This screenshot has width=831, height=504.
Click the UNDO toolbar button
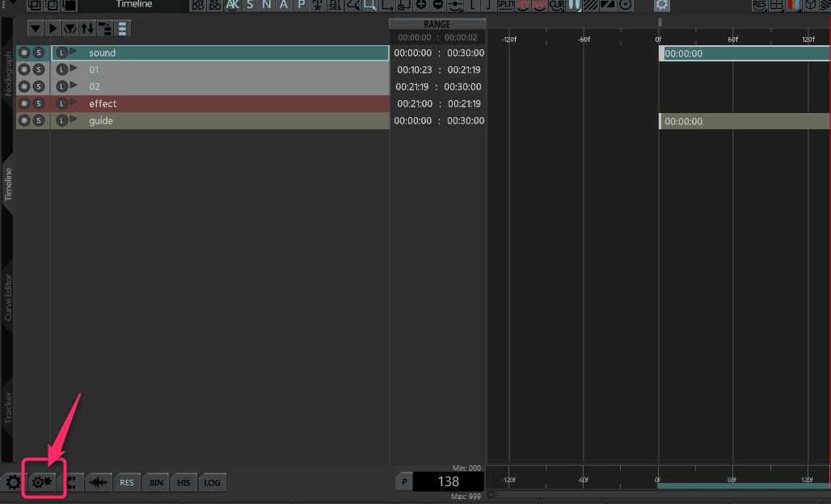pyautogui.click(x=198, y=6)
